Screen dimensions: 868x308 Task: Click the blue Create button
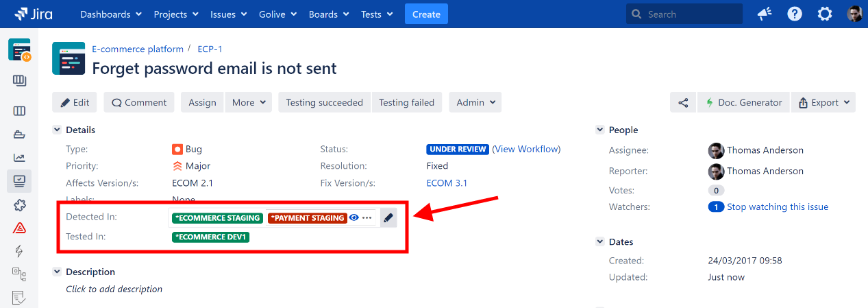426,14
